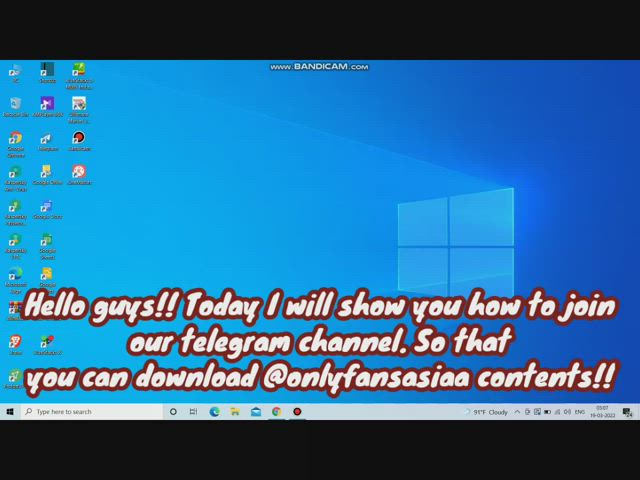The width and height of the screenshot is (640, 480).
Task: Show hidden system tray icons
Action: (517, 412)
